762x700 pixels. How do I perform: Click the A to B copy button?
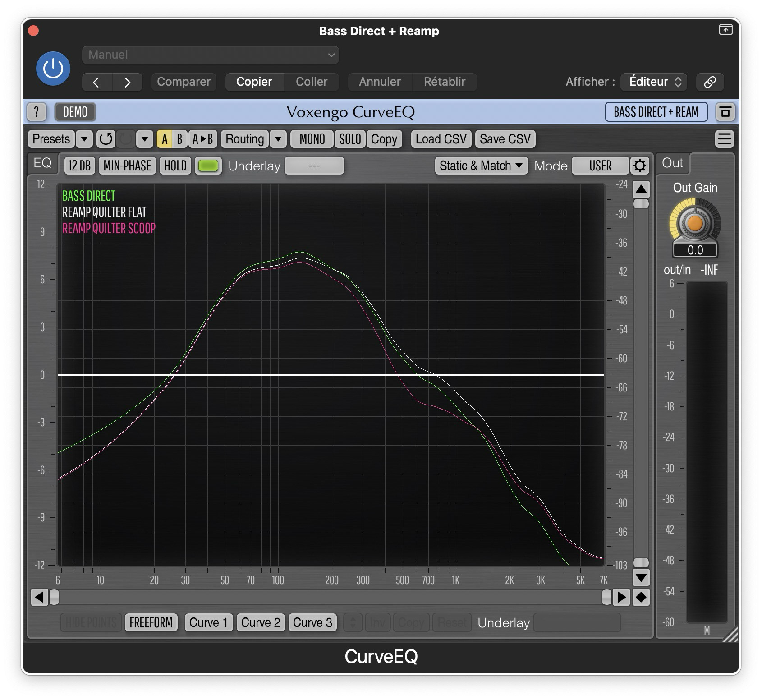point(203,139)
